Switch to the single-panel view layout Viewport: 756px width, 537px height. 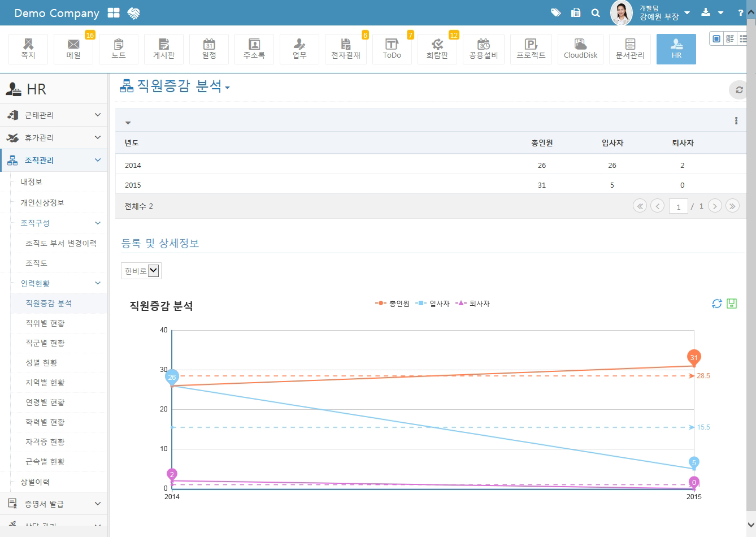[x=716, y=38]
